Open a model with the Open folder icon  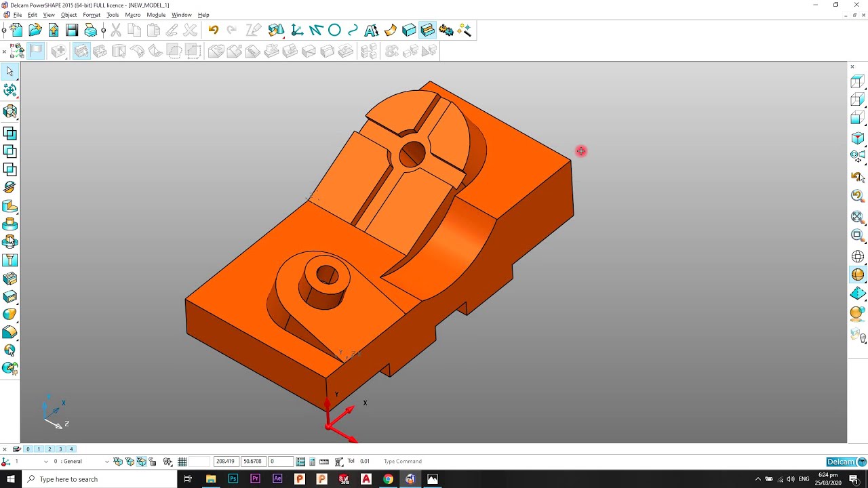35,30
